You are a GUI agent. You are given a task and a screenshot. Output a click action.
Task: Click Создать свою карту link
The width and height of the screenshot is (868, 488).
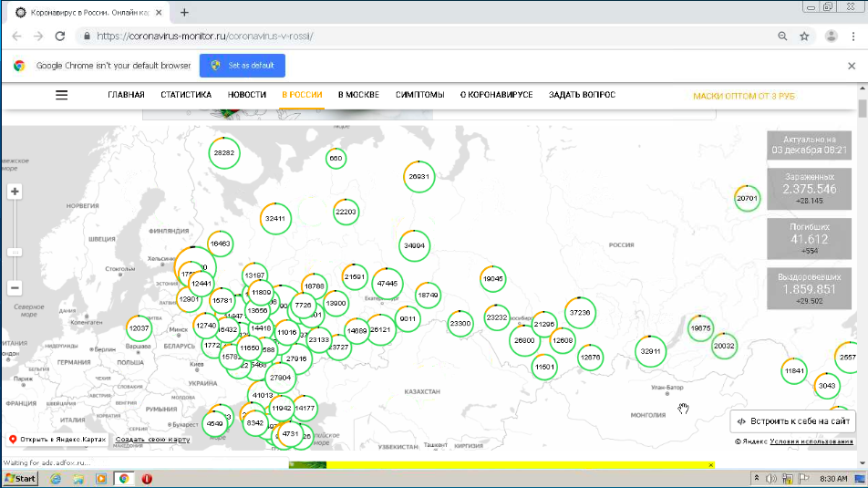(153, 440)
